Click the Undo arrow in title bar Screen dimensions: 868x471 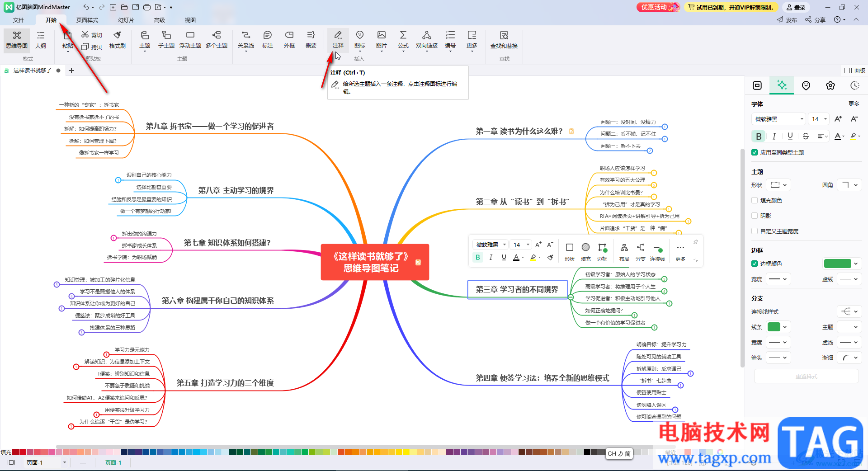point(86,7)
